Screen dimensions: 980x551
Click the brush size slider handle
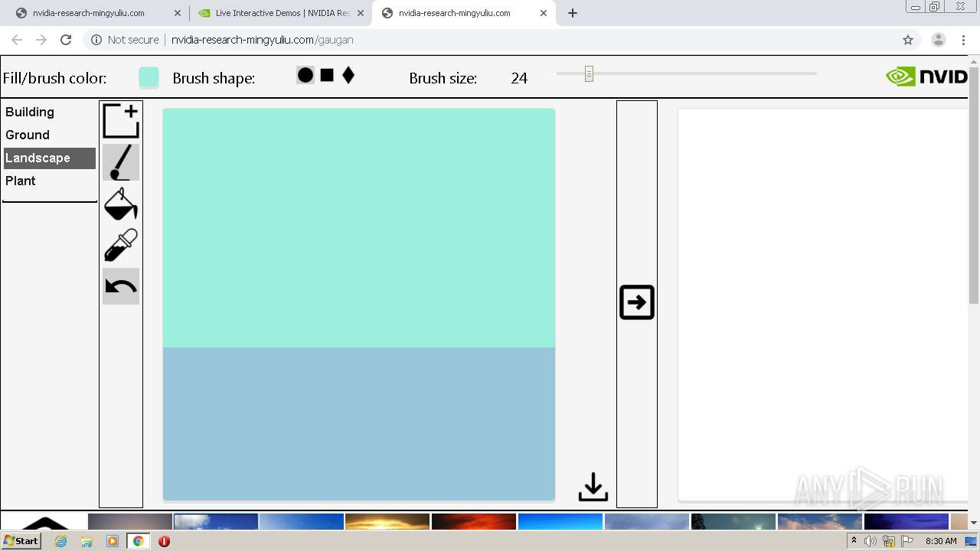589,73
